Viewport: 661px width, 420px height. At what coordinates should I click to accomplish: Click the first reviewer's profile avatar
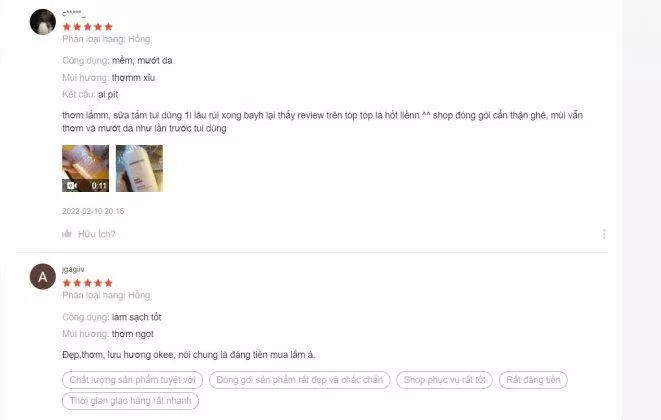[x=43, y=22]
